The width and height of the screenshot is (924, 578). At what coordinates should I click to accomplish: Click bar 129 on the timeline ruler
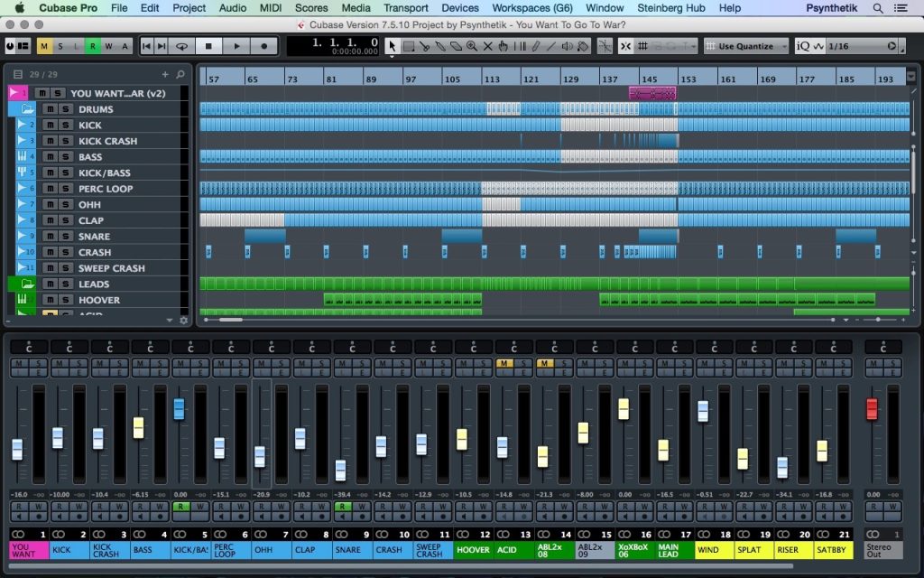tap(570, 79)
